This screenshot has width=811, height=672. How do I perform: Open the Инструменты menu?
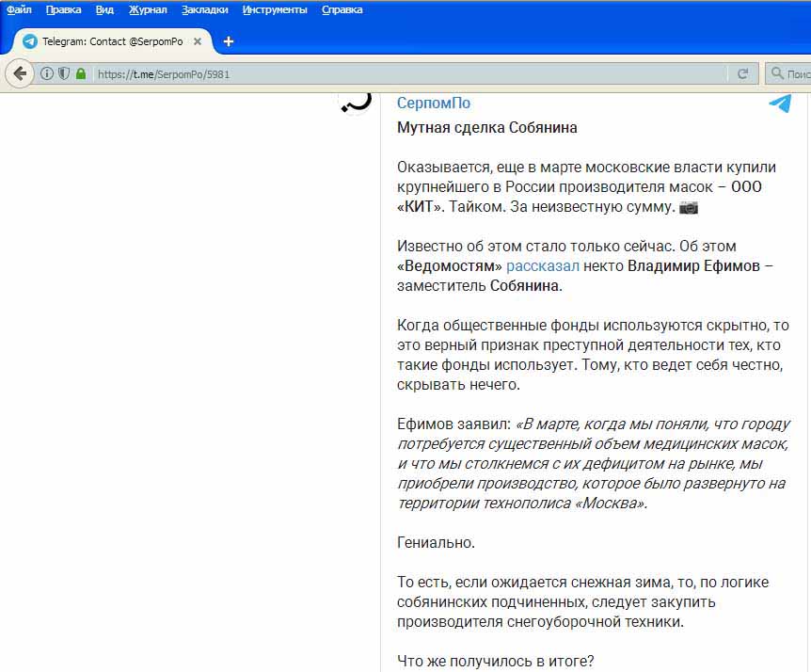tap(275, 9)
